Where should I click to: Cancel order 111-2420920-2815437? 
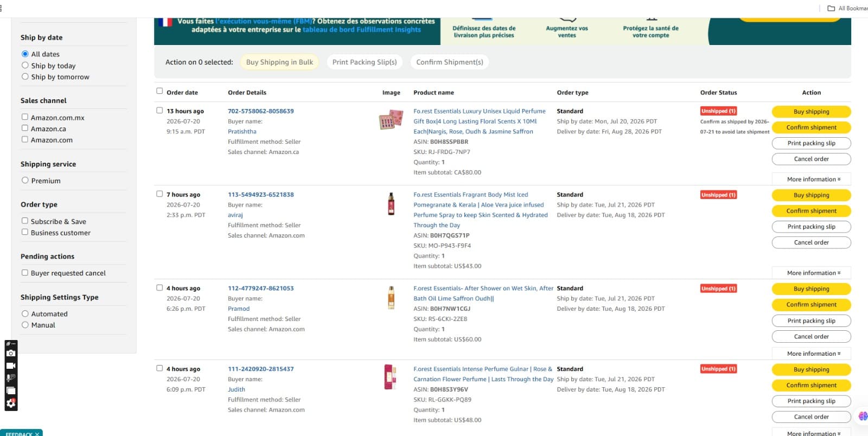812,417
